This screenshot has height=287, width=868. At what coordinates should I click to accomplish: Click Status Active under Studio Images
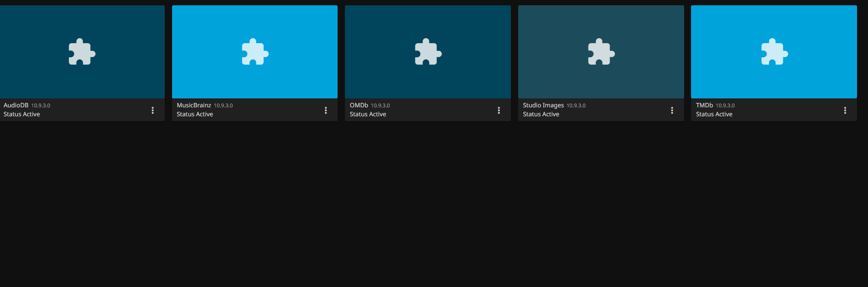tap(541, 114)
